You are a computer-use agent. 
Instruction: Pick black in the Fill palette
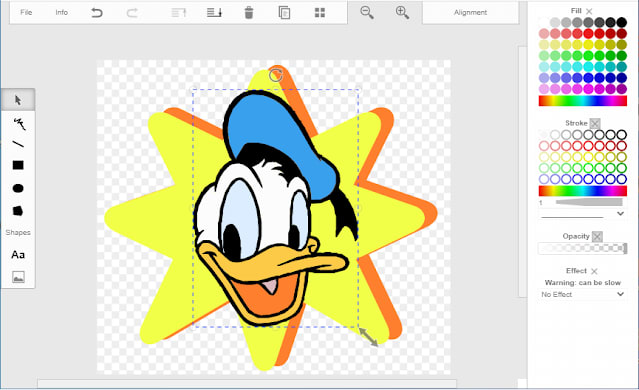[x=621, y=22]
